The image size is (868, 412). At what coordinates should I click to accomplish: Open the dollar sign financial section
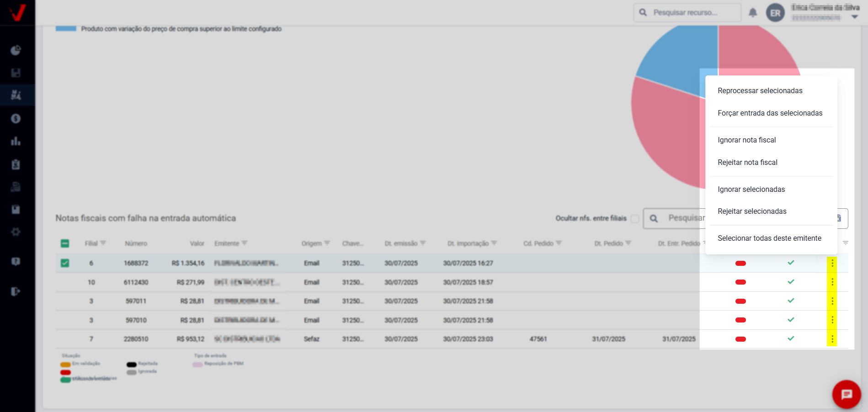(x=16, y=119)
